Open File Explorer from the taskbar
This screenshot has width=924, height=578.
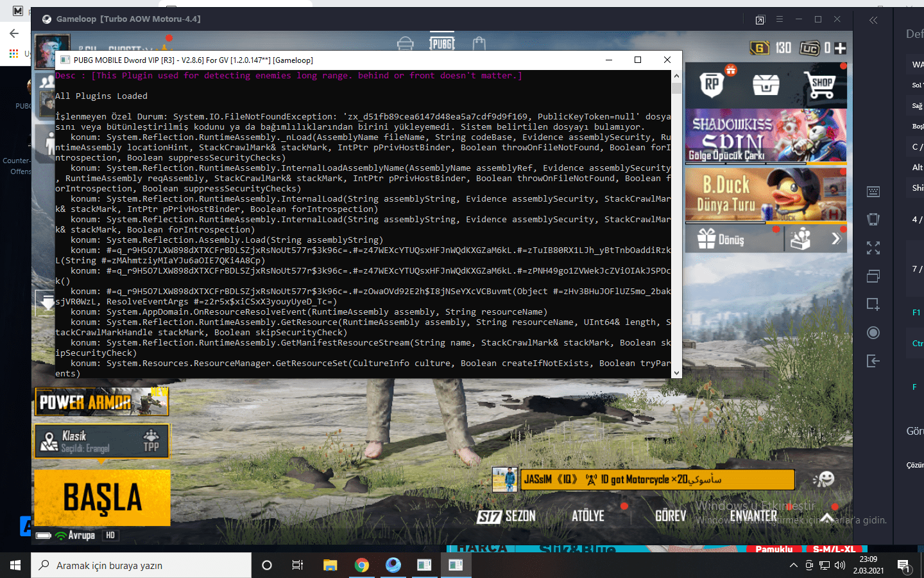330,565
